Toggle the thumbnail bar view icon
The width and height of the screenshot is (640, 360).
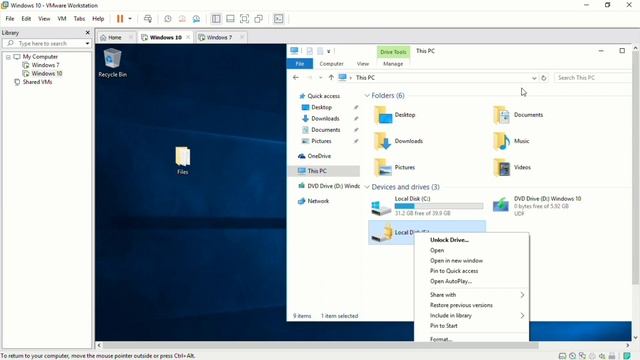coord(230,19)
